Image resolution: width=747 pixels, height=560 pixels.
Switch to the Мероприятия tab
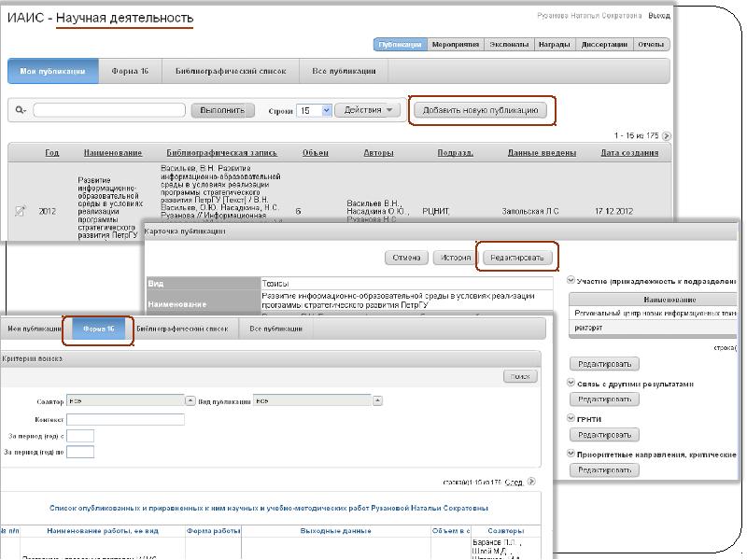(x=457, y=42)
